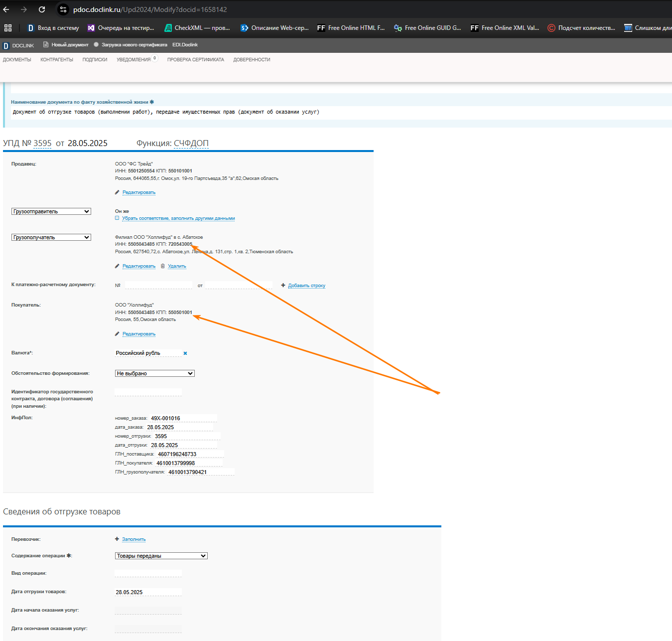Open 'Обстоятельство формирования' dropdown
Viewport: 672px width, 641px height.
coord(155,373)
